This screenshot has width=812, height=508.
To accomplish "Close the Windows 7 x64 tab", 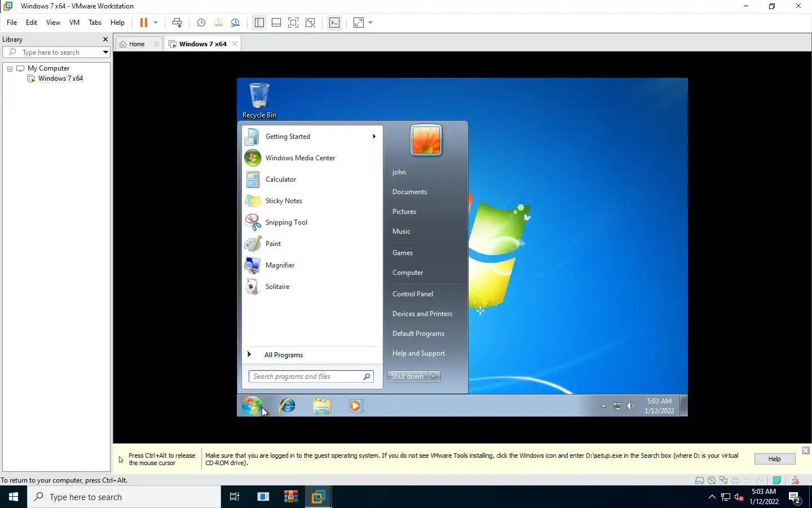I will tap(235, 44).
